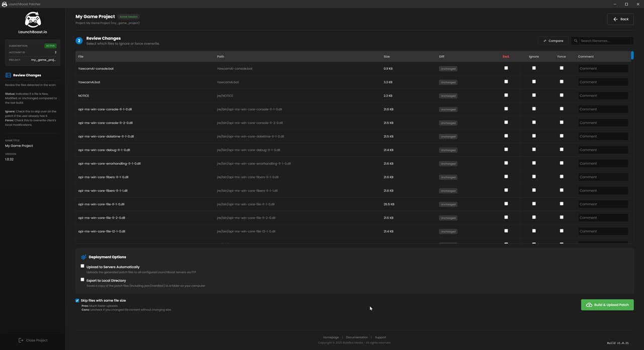Screen dimensions: 644x350
Task: Click the LaunchBoost.io brand name
Action: coord(33,32)
